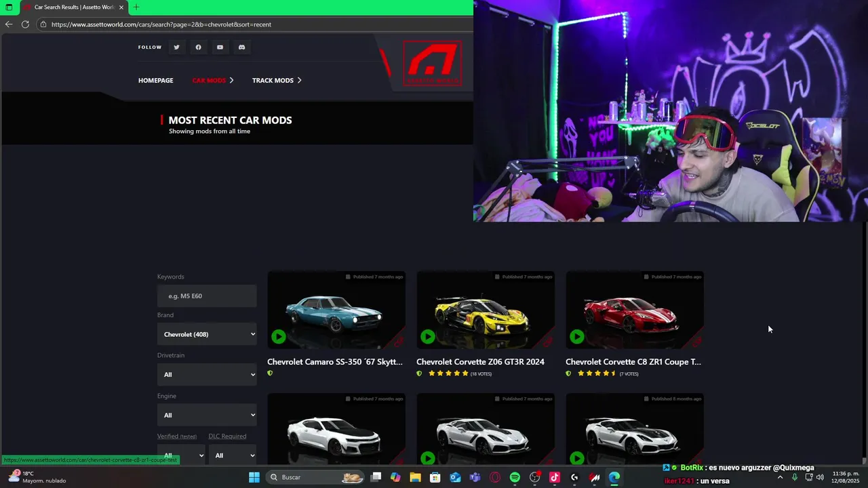Open Opera browser from the taskbar
868x488 pixels.
point(495,477)
